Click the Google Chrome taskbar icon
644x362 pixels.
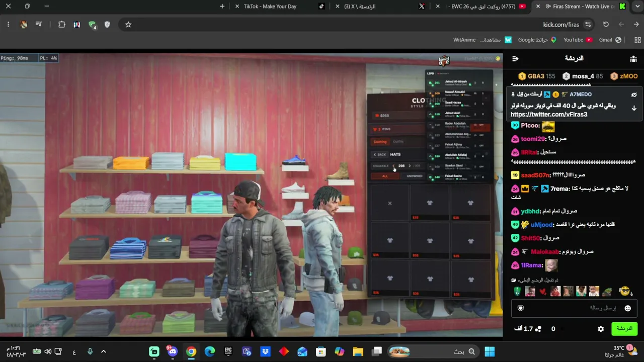pyautogui.click(x=191, y=352)
